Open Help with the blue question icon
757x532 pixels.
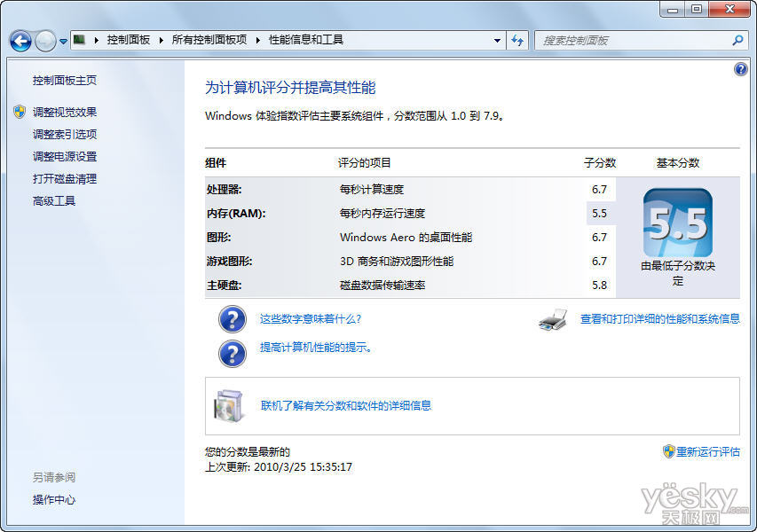740,69
